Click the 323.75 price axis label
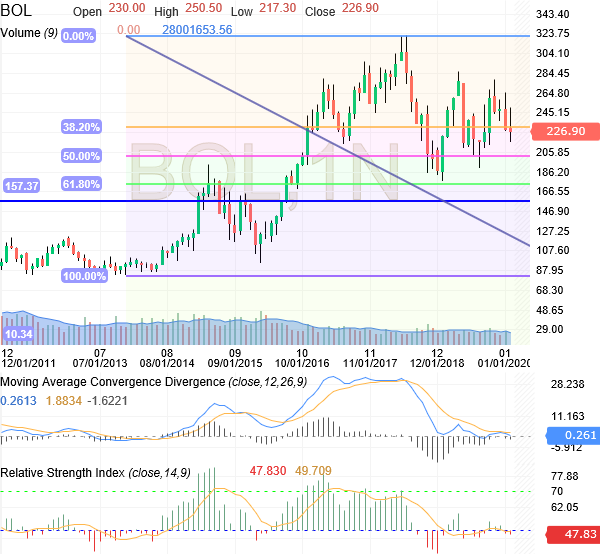 pos(553,34)
